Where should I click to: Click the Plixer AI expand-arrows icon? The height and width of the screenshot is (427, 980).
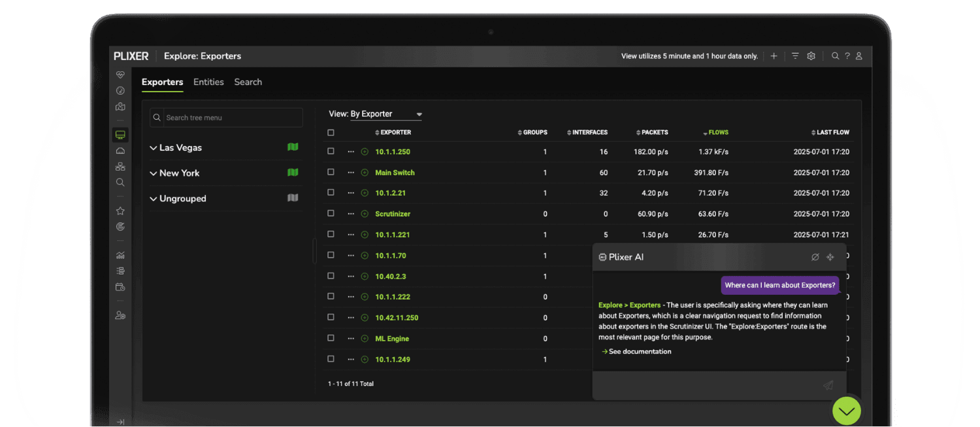coord(830,257)
